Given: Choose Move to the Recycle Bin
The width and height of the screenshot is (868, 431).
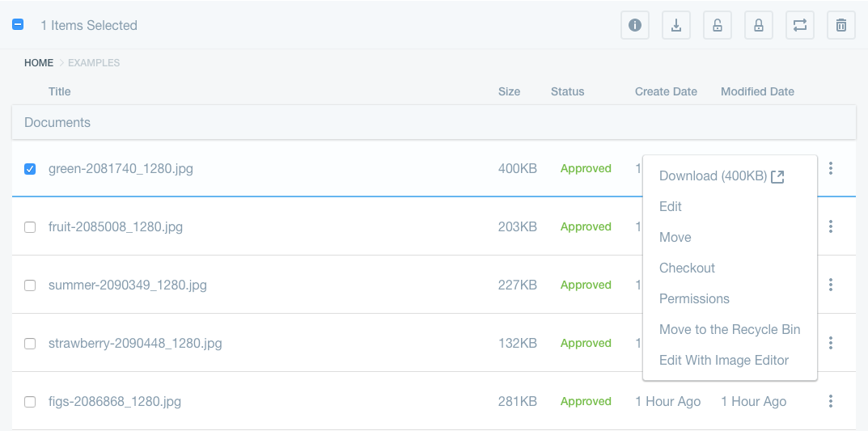Looking at the screenshot, I should 729,329.
